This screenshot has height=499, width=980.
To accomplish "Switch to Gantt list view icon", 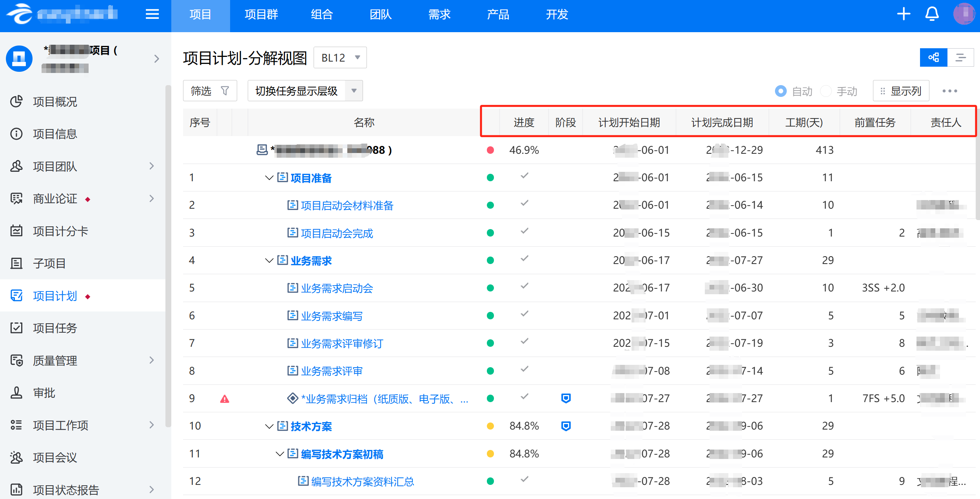I will (x=960, y=58).
